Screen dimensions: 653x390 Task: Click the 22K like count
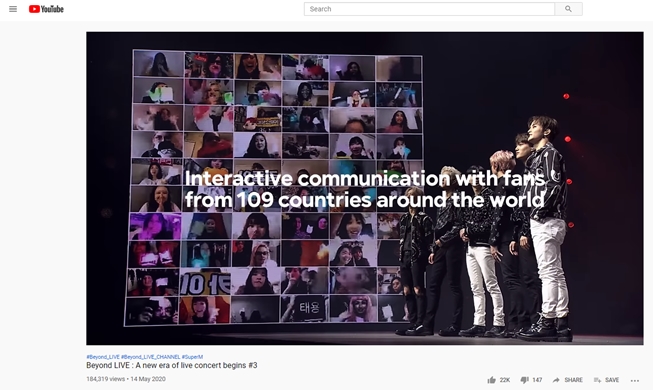pyautogui.click(x=505, y=380)
